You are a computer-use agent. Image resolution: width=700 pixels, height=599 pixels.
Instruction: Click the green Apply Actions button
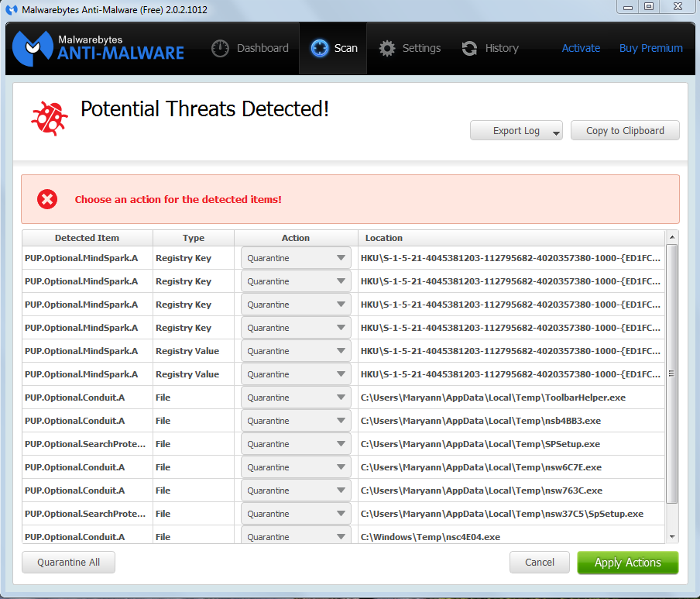(628, 563)
